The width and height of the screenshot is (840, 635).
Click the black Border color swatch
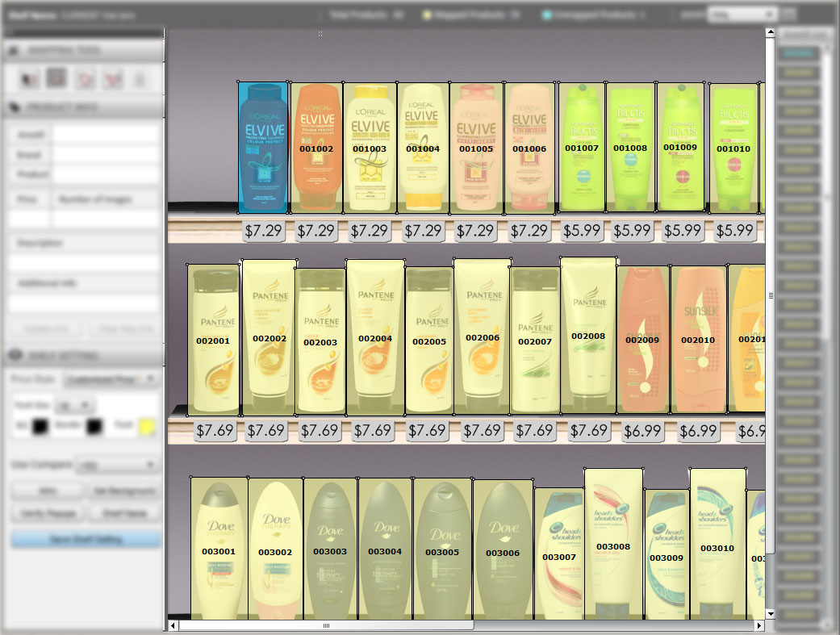pos(95,426)
